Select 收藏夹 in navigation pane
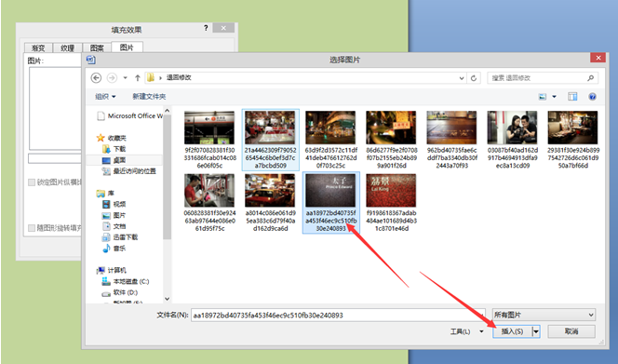This screenshot has width=618, height=364. [112, 138]
